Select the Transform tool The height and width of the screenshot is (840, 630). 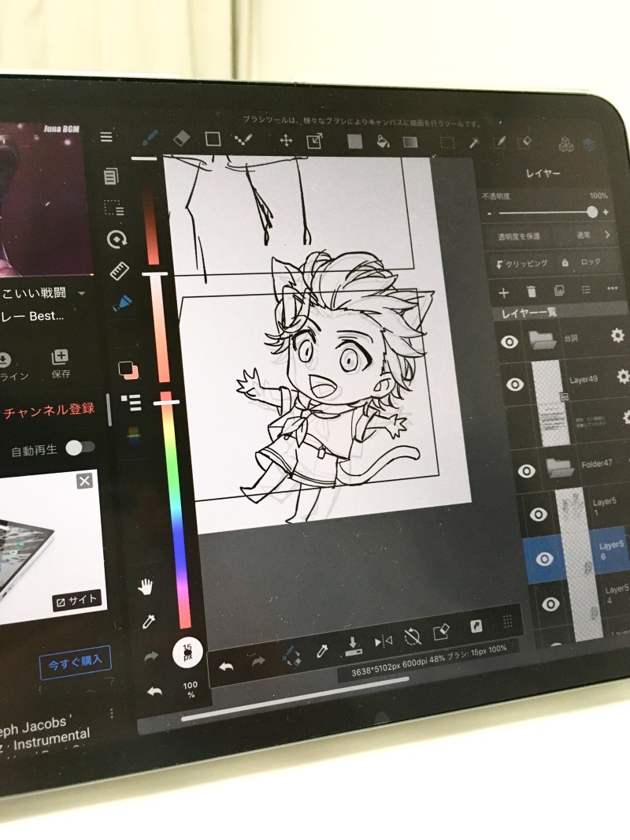click(314, 141)
